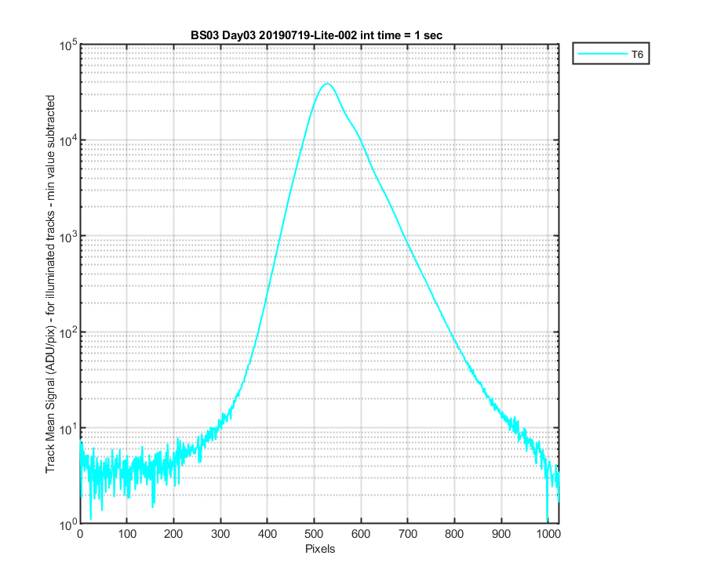Click the x-axis tick label 1000

pos(548,534)
